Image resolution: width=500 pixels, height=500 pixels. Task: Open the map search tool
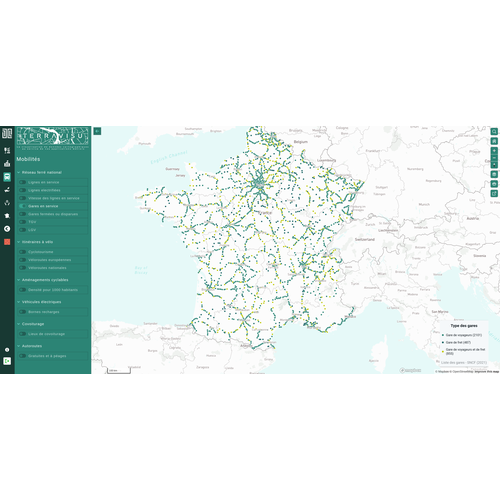coord(494,132)
